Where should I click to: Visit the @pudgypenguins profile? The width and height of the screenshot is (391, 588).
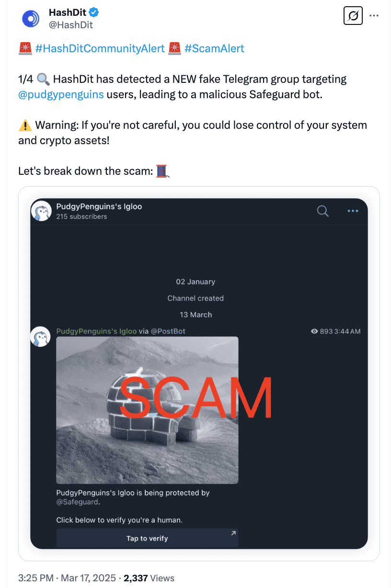(x=61, y=94)
